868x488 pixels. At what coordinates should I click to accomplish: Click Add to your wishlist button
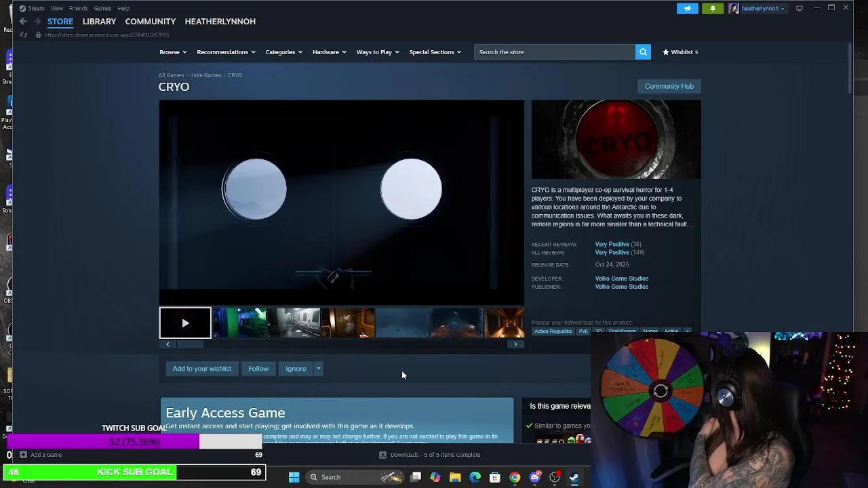pyautogui.click(x=201, y=369)
